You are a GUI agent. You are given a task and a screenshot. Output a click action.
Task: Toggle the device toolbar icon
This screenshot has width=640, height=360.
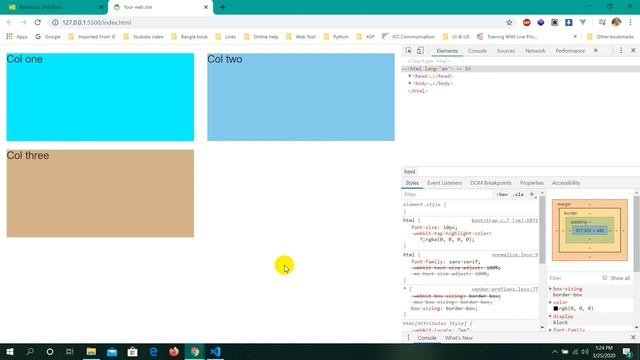(420, 51)
